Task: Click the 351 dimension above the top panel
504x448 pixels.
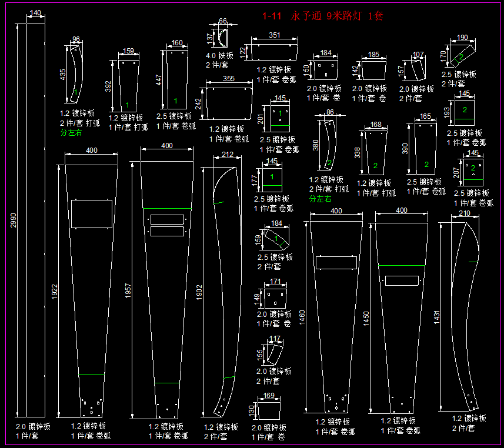Action: (x=274, y=35)
